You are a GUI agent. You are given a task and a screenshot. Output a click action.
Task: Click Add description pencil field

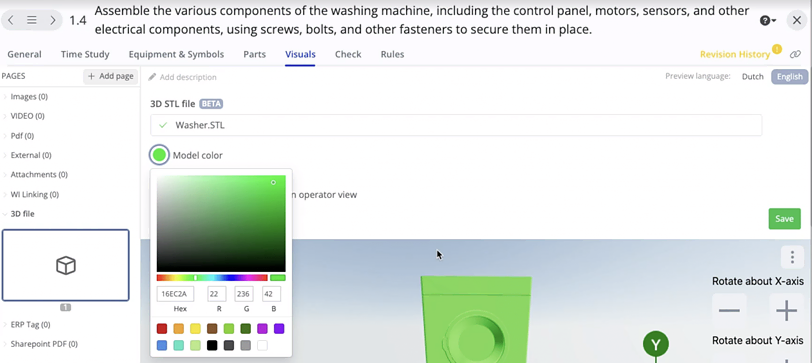click(182, 77)
